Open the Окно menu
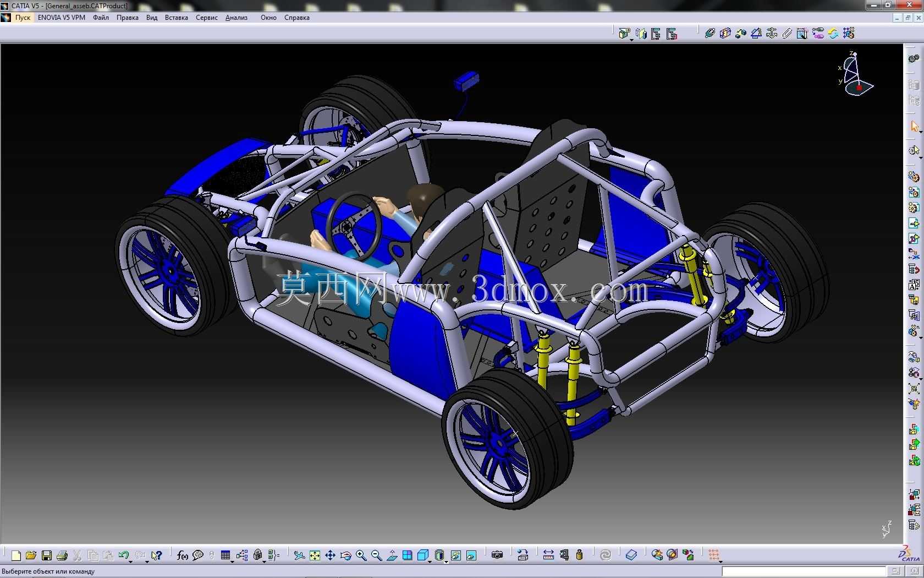 (x=268, y=18)
